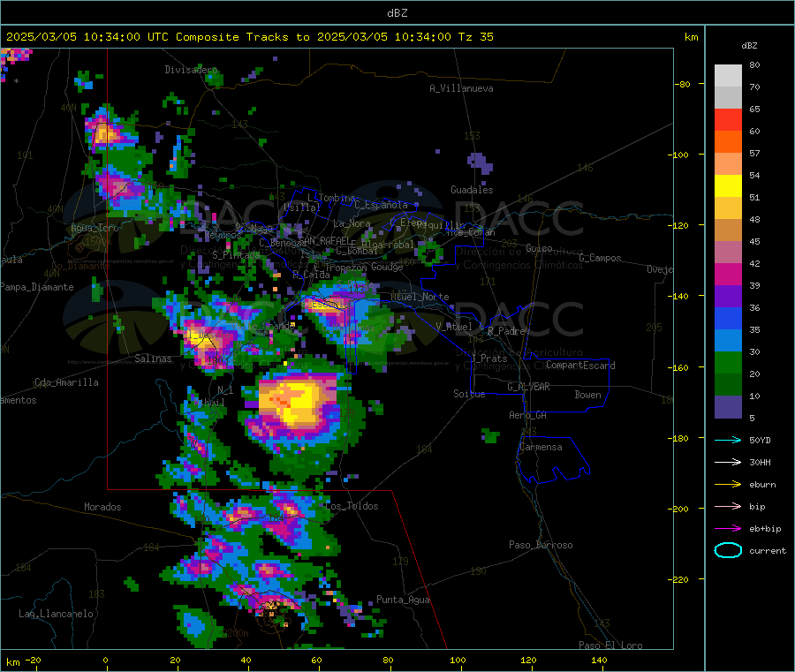This screenshot has width=795, height=672.
Task: Click the 'Guadales' place label
Action: pos(472,190)
